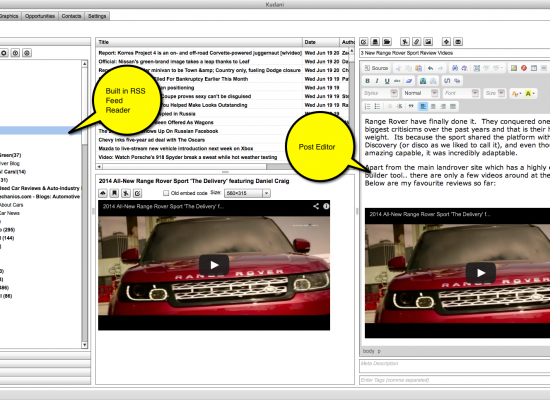This screenshot has height=400, width=550.
Task: Sort the feed list by Date column
Action: click(x=321, y=42)
